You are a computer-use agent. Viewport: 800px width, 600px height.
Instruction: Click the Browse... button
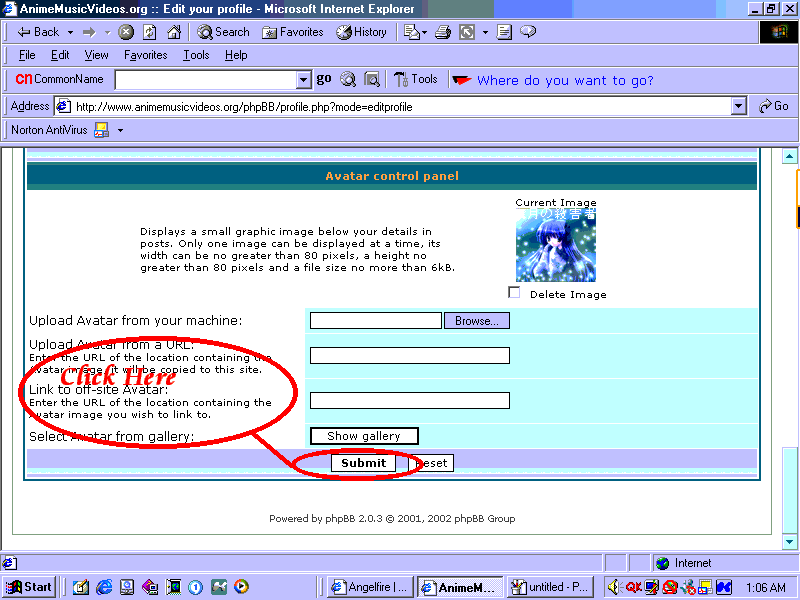[x=477, y=321]
